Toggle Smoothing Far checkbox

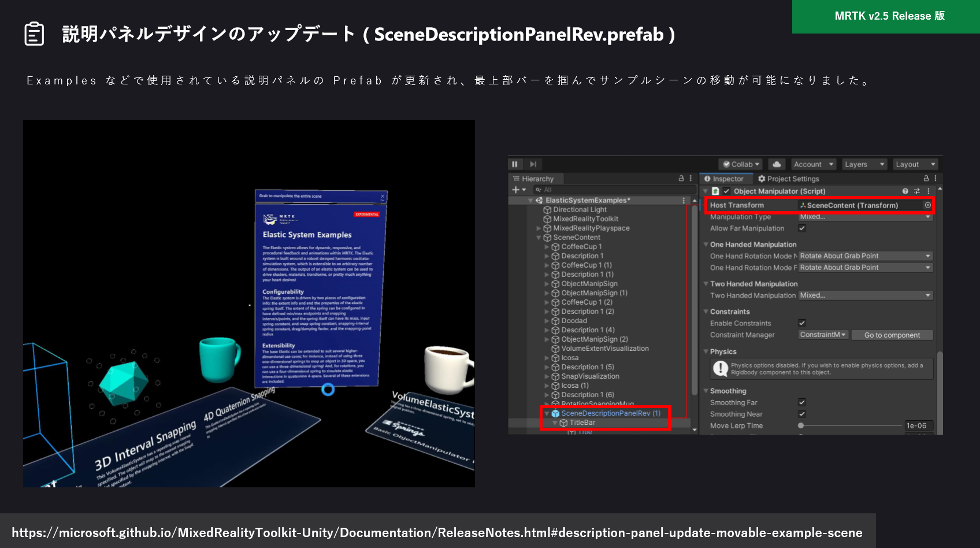(x=802, y=402)
